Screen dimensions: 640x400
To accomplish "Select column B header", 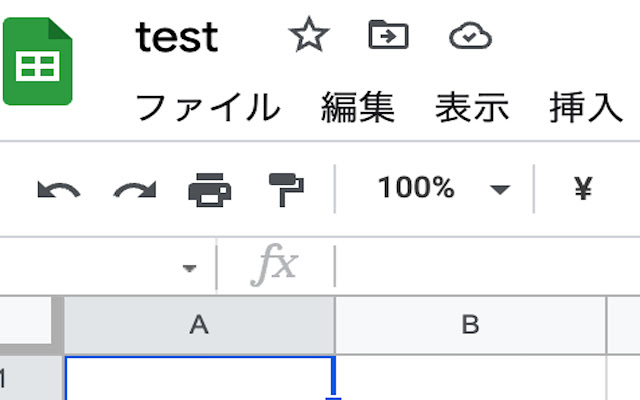I will tap(471, 325).
